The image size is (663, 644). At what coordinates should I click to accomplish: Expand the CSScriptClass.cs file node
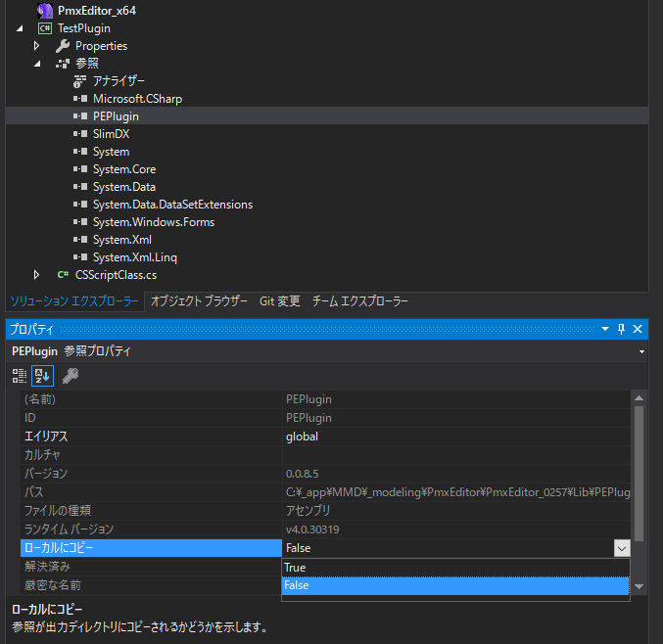(37, 275)
